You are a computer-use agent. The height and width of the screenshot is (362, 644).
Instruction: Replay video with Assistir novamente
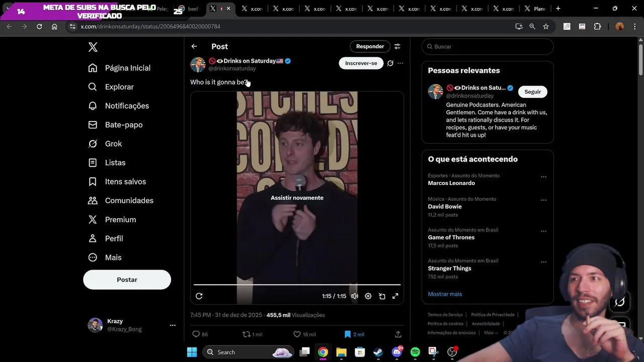(x=297, y=198)
